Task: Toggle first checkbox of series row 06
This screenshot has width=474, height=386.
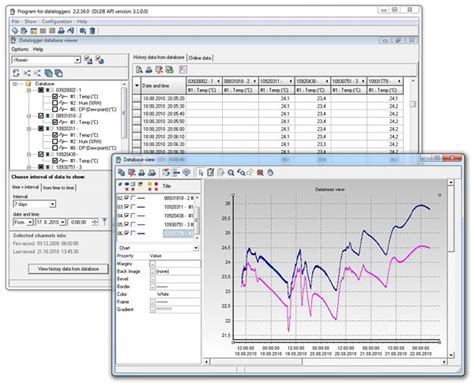Action: click(x=126, y=233)
